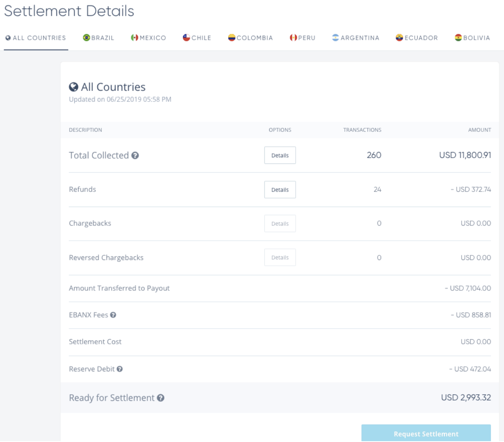
Task: Open the Peru tab
Action: click(303, 38)
